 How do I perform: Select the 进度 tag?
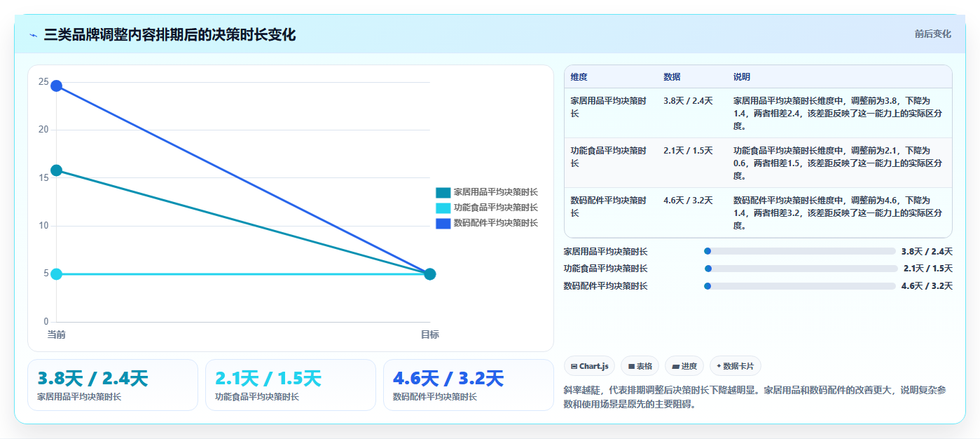(x=684, y=366)
